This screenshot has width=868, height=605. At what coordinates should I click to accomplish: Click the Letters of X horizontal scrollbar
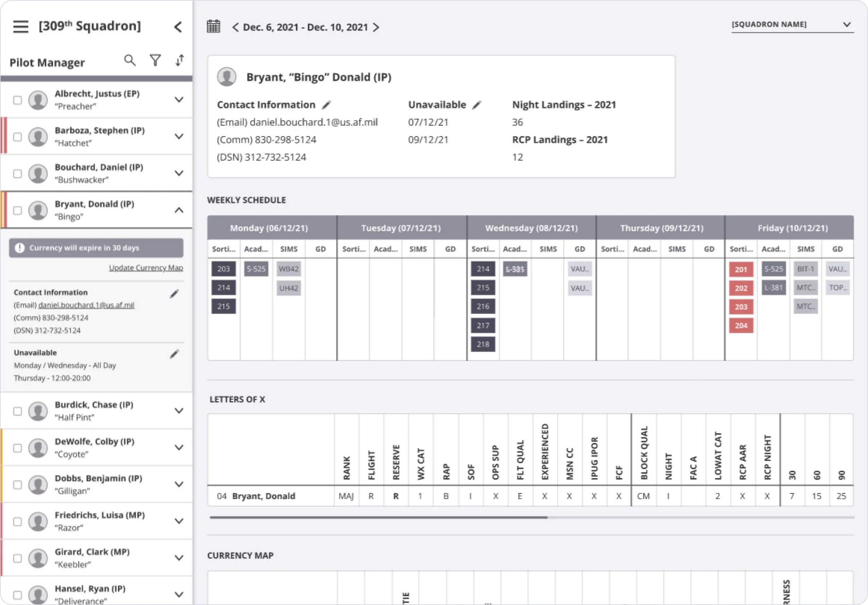point(532,517)
